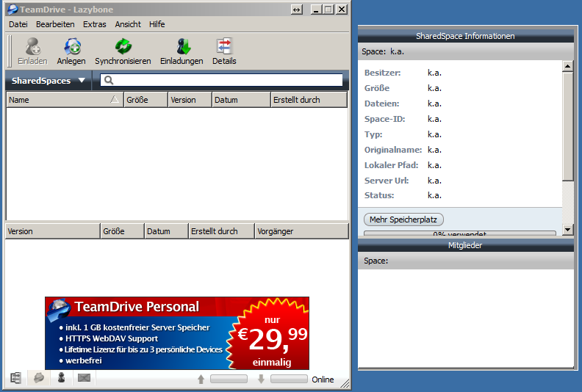The image size is (582, 392).
Task: Click the Einladen toolbar icon
Action: (x=32, y=51)
